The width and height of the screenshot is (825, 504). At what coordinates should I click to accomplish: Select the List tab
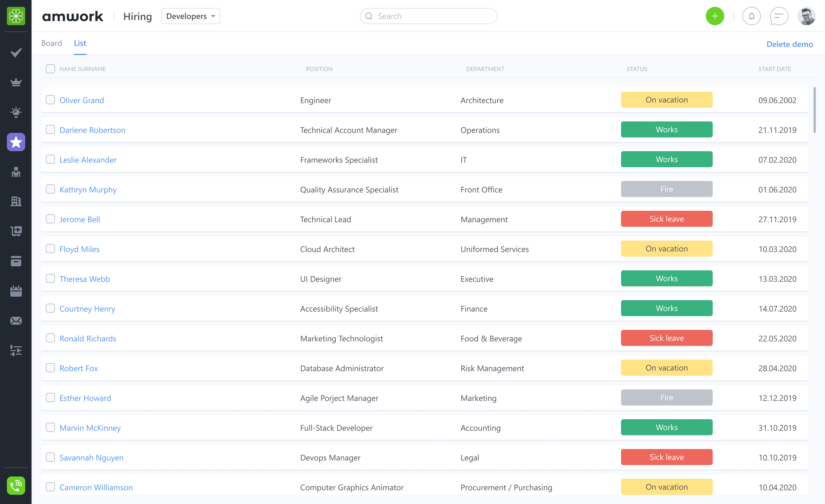click(80, 43)
